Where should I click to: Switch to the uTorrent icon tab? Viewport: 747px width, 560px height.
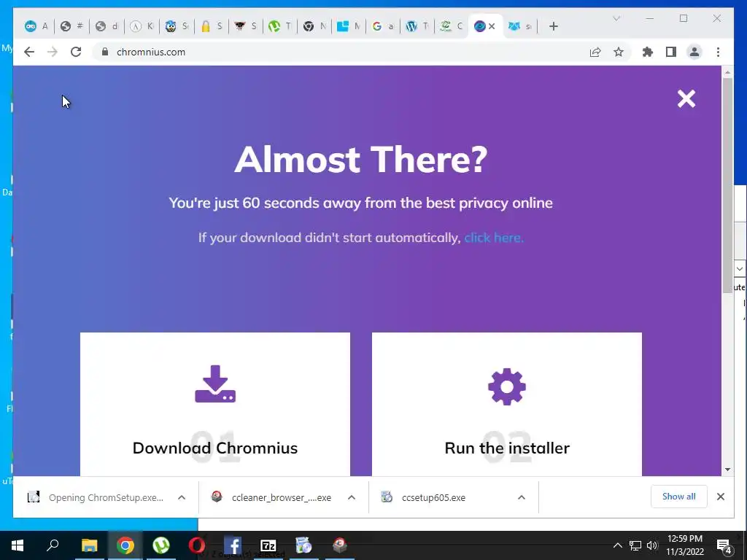click(280, 27)
